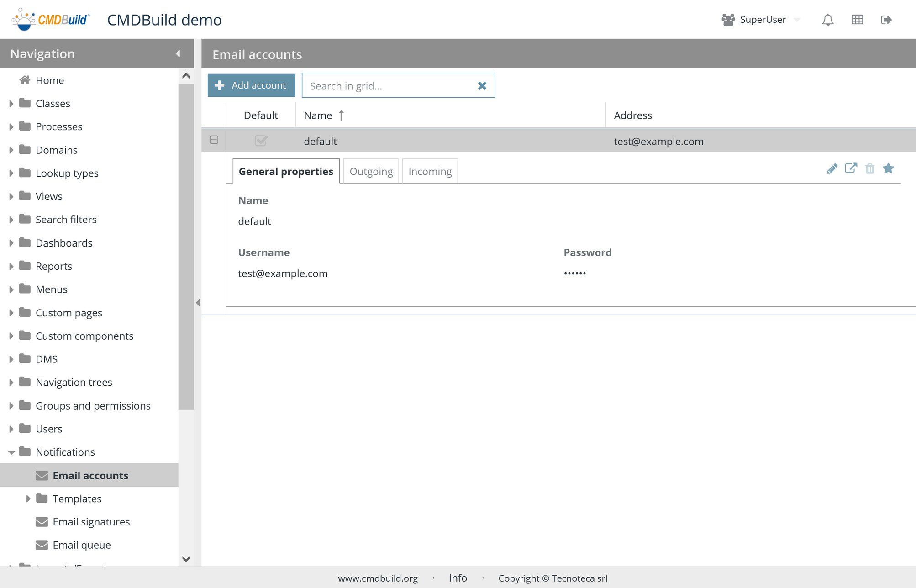Click the trash delete account icon

(x=869, y=168)
